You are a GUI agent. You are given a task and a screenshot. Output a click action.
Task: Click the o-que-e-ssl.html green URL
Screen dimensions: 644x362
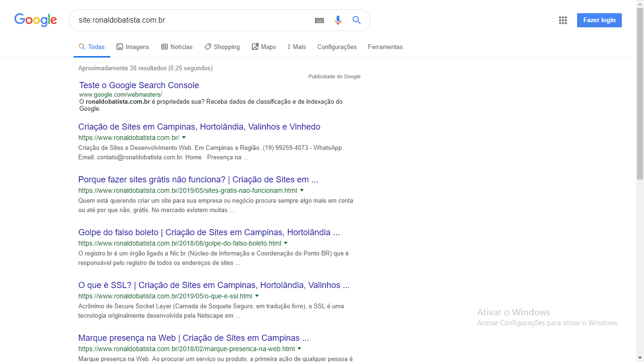pyautogui.click(x=165, y=296)
